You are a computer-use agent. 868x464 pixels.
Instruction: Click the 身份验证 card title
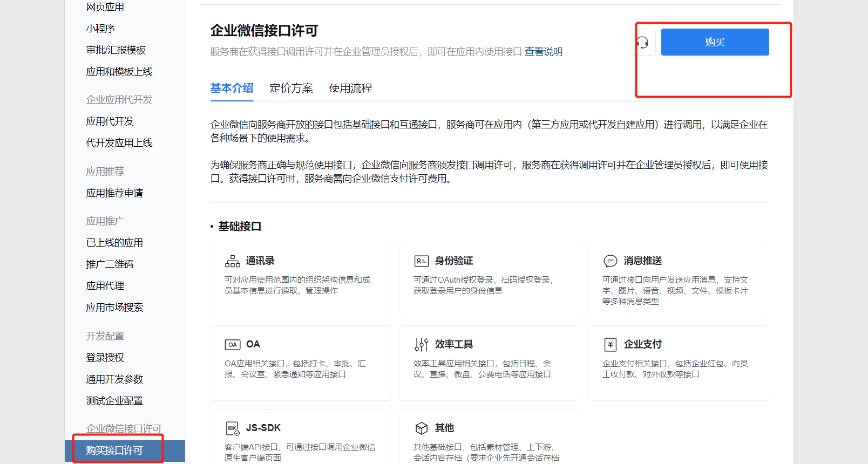click(x=454, y=261)
